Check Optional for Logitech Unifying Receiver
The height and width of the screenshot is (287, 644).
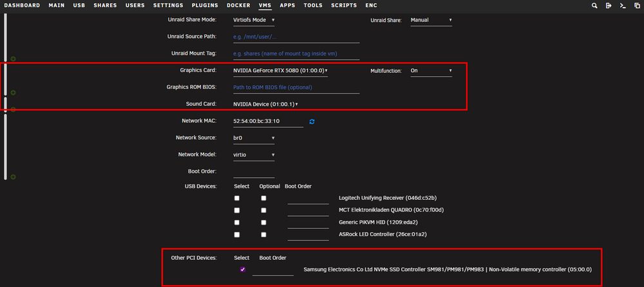pyautogui.click(x=263, y=198)
